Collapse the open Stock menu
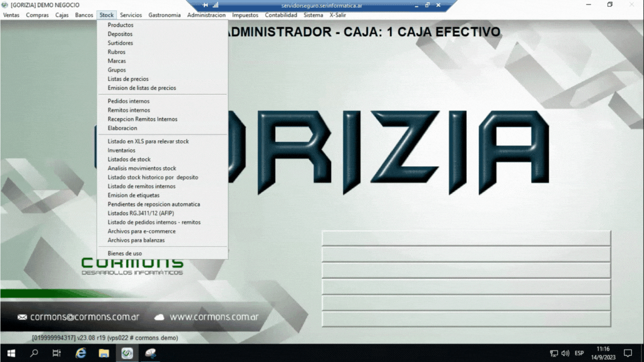This screenshot has width=644, height=362. point(106,15)
